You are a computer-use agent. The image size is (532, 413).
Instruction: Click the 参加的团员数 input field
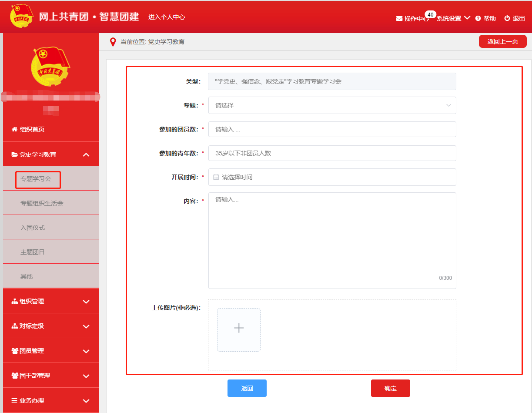(332, 129)
